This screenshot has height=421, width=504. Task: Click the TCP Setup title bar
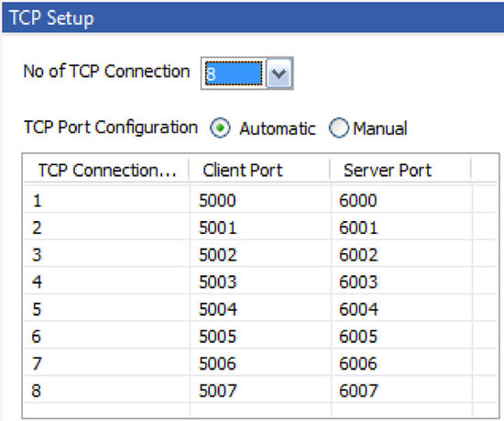tap(253, 17)
